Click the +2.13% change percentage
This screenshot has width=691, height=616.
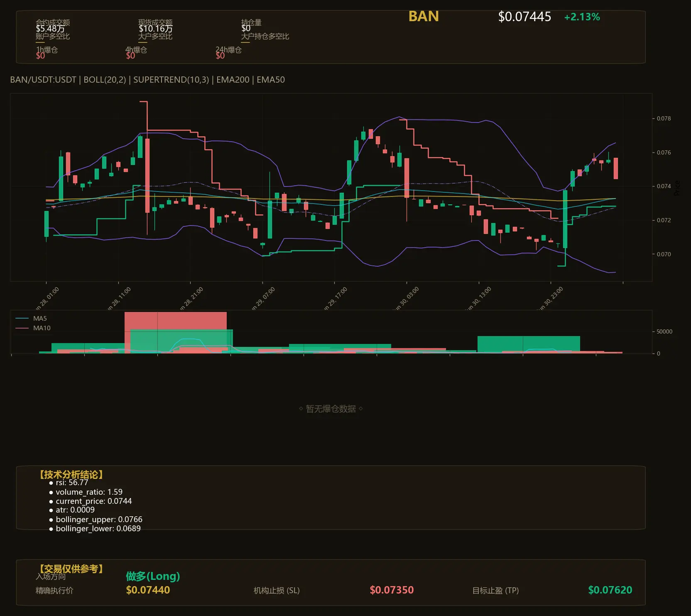pos(582,17)
